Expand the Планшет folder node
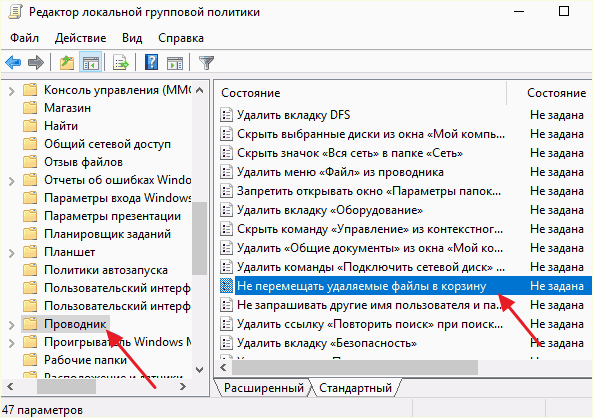The height and width of the screenshot is (418, 593). [x=11, y=253]
